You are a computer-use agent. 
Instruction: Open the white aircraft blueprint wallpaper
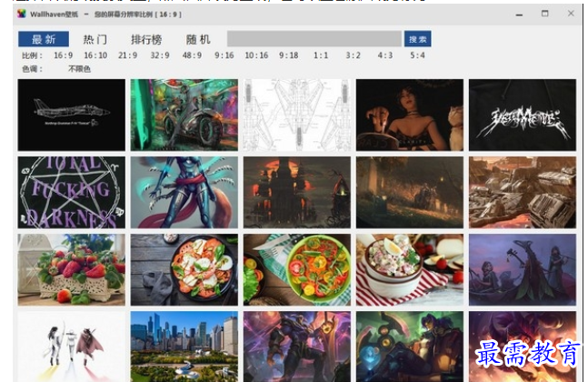coord(297,115)
